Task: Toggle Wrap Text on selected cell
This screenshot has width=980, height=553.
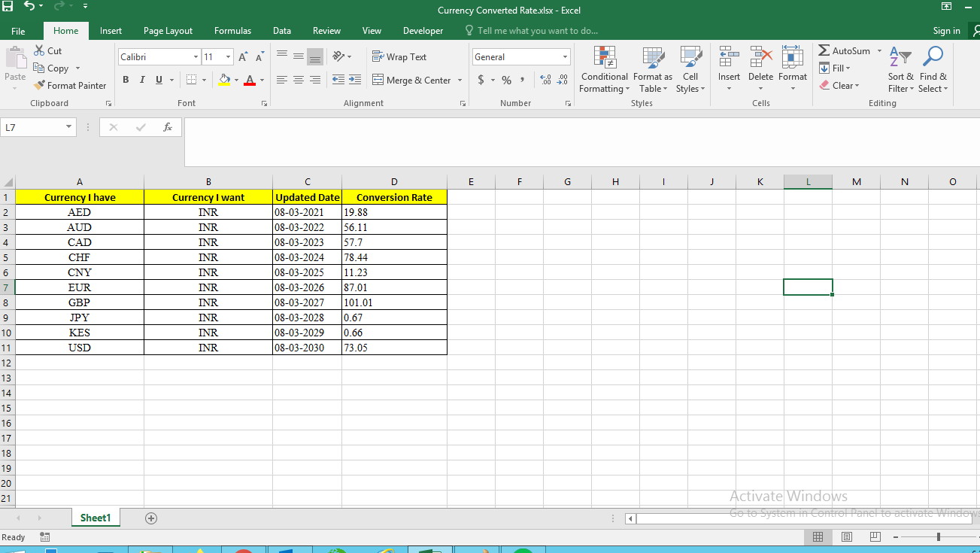Action: point(399,57)
